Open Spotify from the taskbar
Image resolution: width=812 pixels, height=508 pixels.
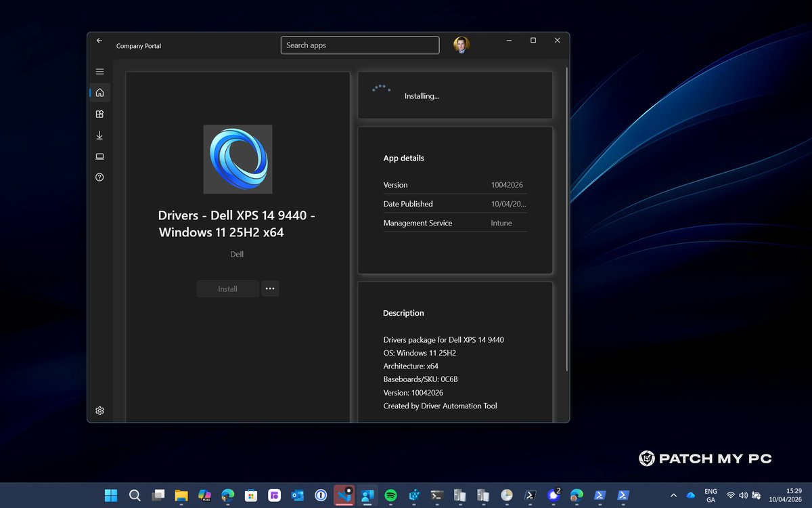click(x=391, y=495)
